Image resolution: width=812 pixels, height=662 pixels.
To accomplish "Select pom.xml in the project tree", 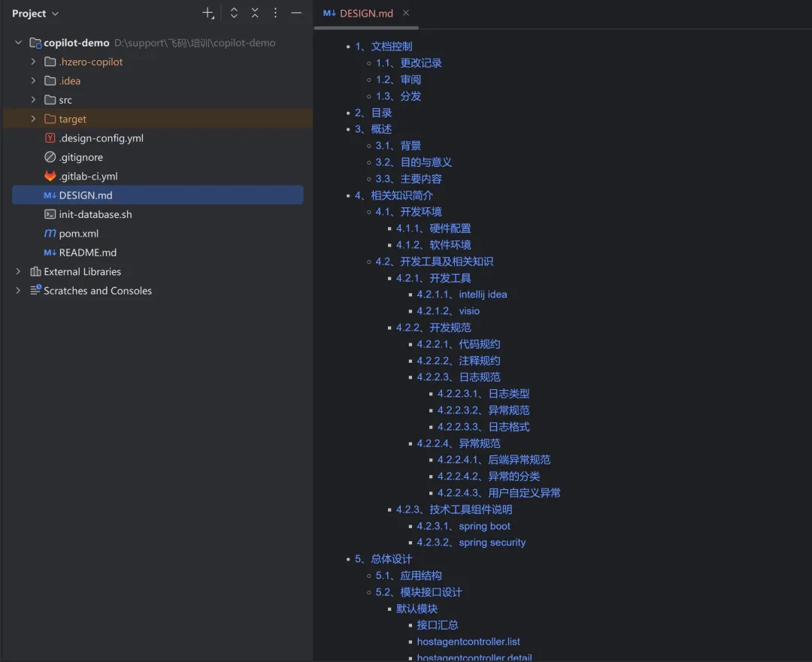I will [x=79, y=234].
